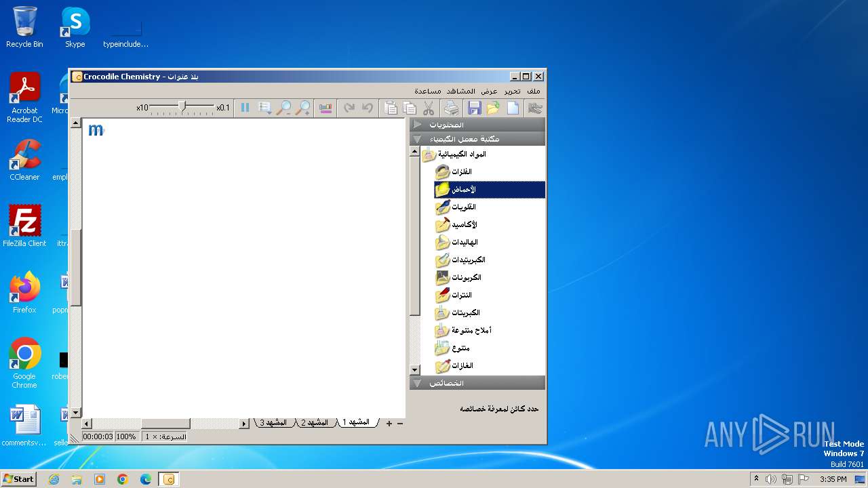This screenshot has height=488, width=868.
Task: Click the zoom out magnifier icon
Action: pyautogui.click(x=284, y=108)
